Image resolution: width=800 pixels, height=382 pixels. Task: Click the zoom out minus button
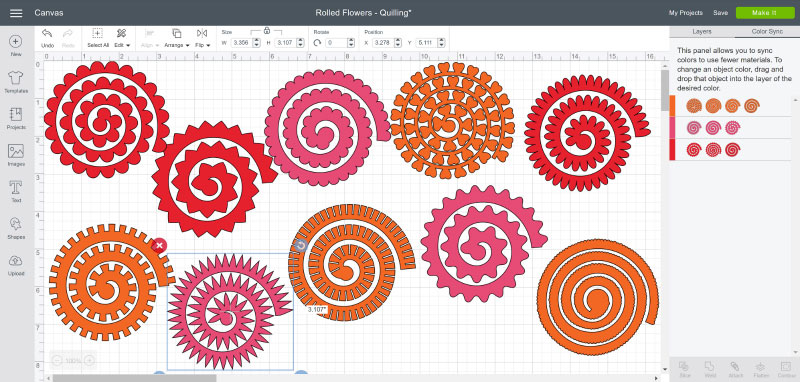point(57,361)
